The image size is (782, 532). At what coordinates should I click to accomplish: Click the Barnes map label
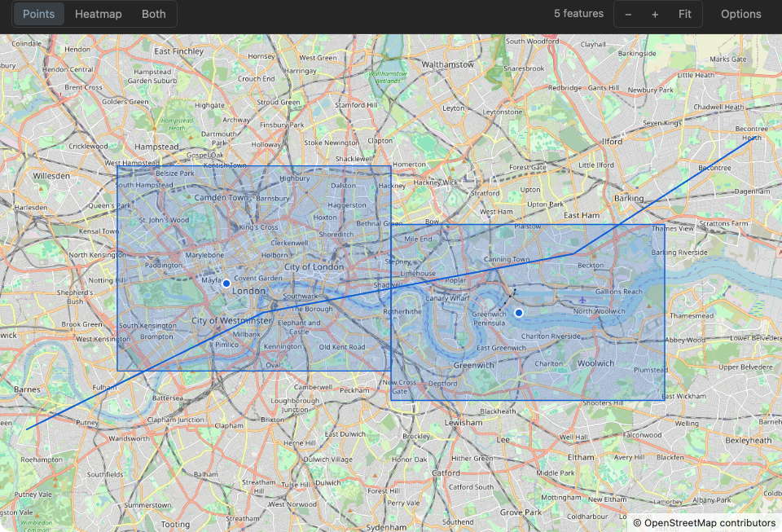point(27,389)
